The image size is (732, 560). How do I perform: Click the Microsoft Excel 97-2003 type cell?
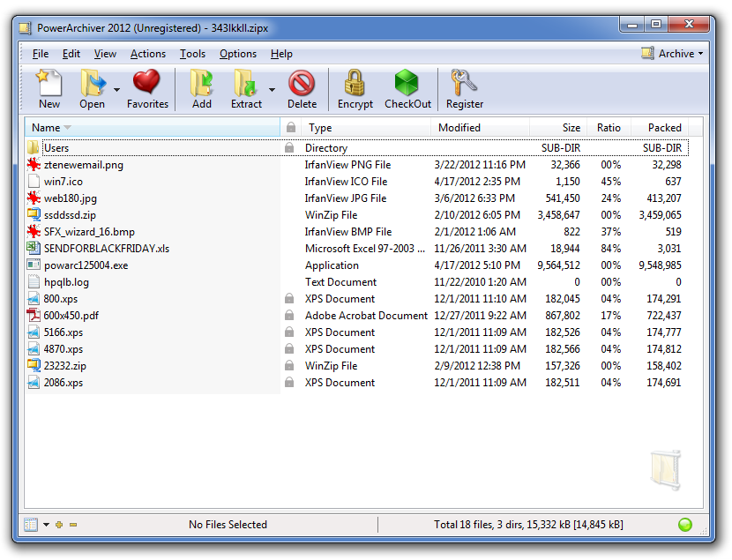[365, 249]
